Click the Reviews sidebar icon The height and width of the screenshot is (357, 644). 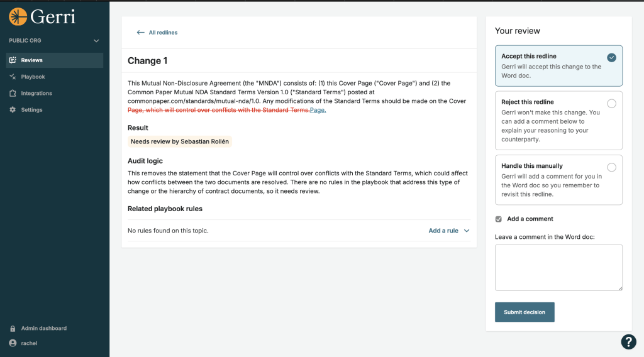13,60
